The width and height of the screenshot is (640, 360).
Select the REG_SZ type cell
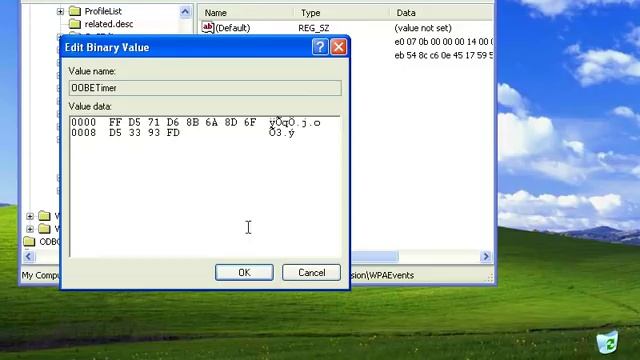313,28
